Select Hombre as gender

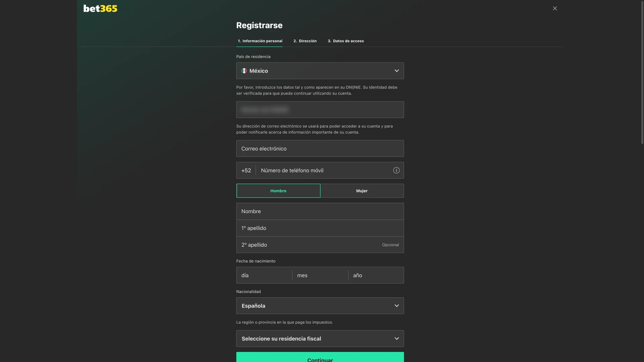[x=278, y=191]
